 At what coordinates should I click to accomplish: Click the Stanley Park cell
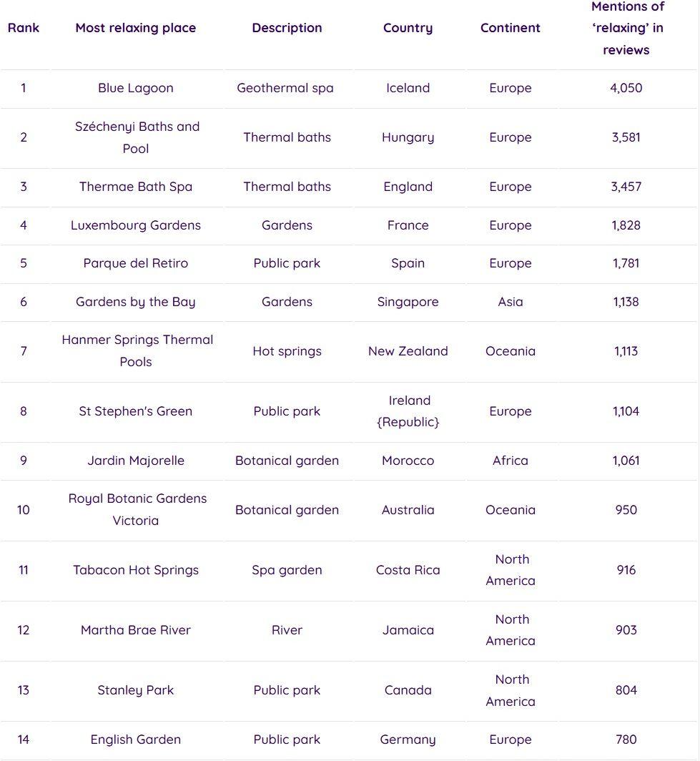pyautogui.click(x=136, y=690)
